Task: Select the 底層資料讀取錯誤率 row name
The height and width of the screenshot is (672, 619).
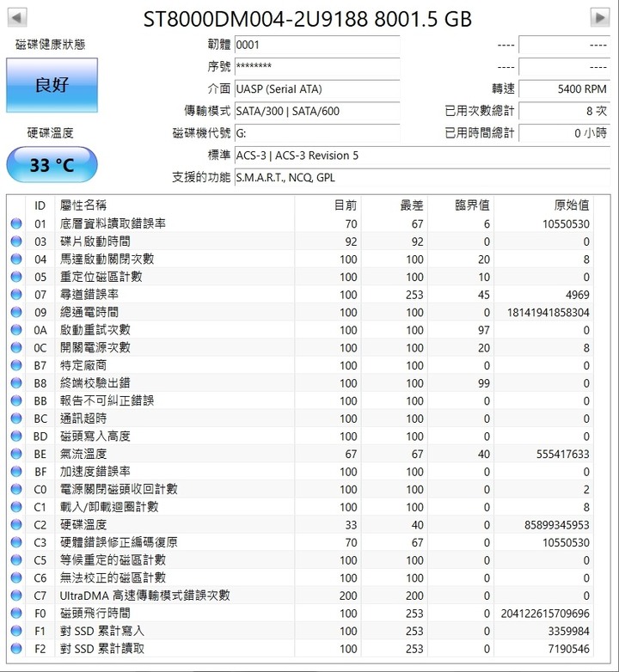Action: click(x=113, y=223)
